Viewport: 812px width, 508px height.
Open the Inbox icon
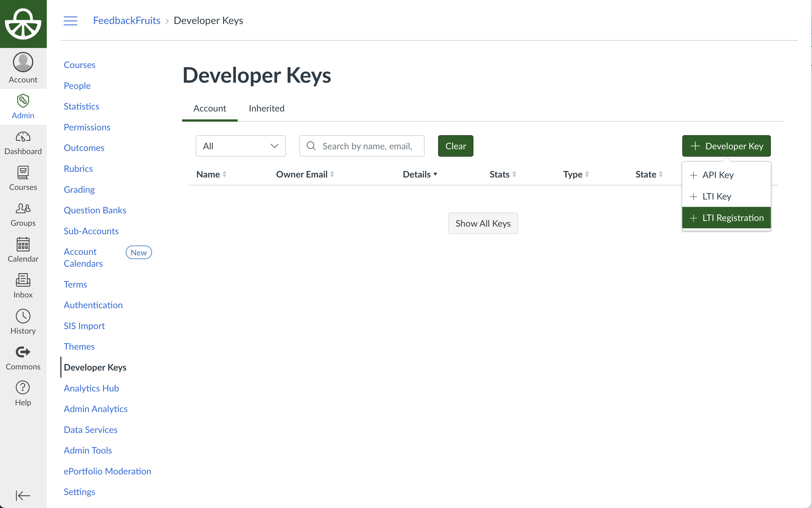tap(23, 280)
